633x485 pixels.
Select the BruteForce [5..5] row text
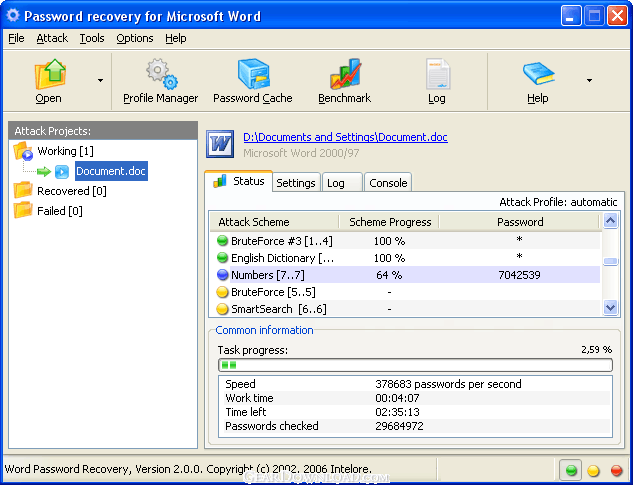[273, 292]
